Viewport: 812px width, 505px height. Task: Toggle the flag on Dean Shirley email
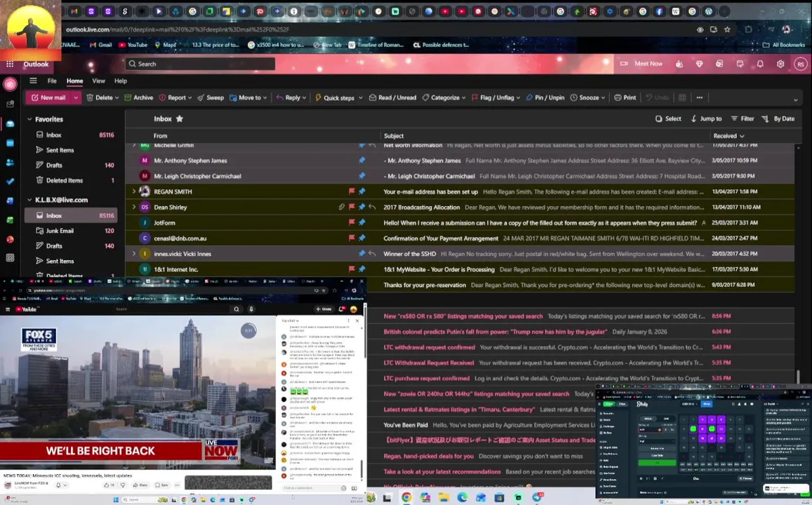(x=352, y=207)
